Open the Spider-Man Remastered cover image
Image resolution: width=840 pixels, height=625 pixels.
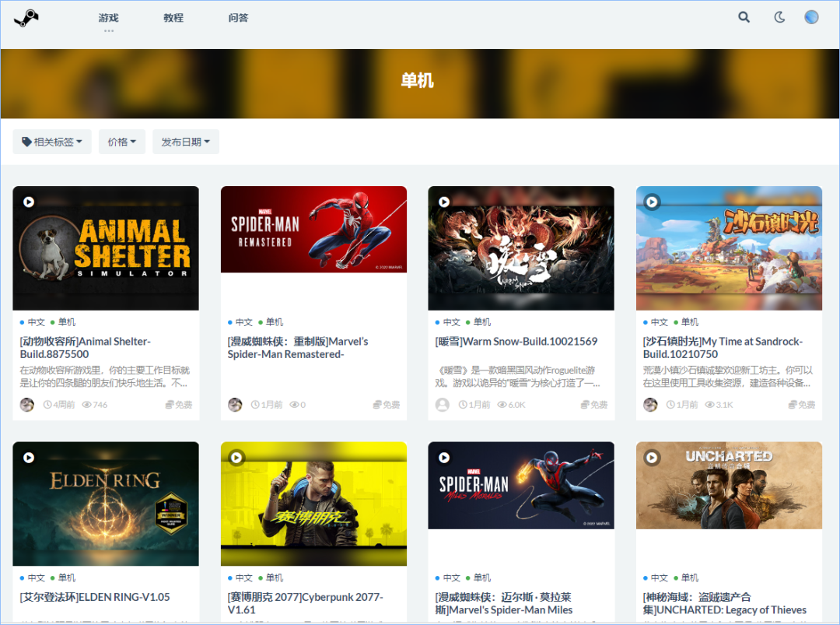[313, 230]
